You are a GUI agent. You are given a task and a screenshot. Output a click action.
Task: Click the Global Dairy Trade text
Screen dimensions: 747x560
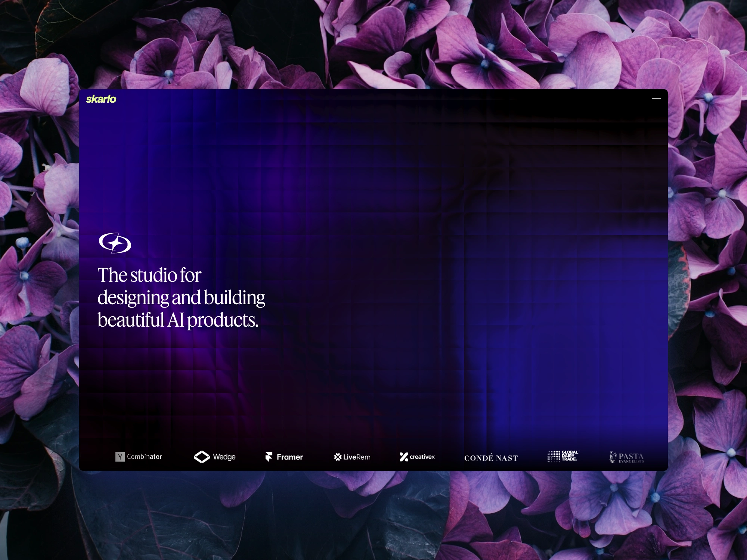(570, 456)
